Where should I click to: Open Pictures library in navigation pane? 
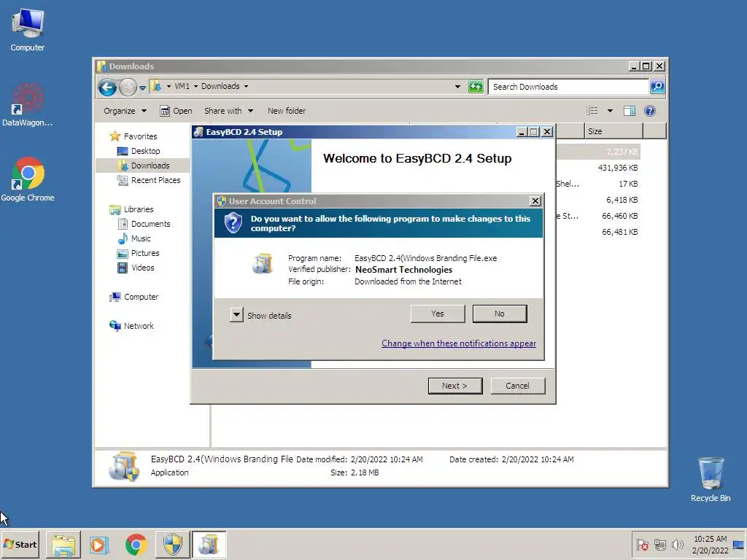coord(138,253)
